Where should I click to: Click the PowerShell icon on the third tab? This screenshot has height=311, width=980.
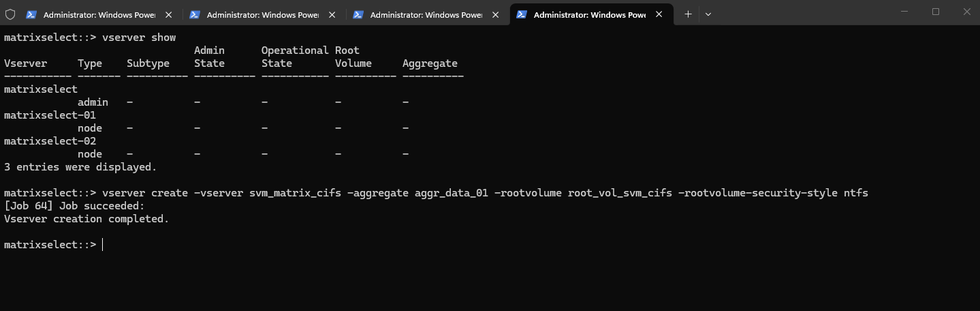(x=358, y=14)
